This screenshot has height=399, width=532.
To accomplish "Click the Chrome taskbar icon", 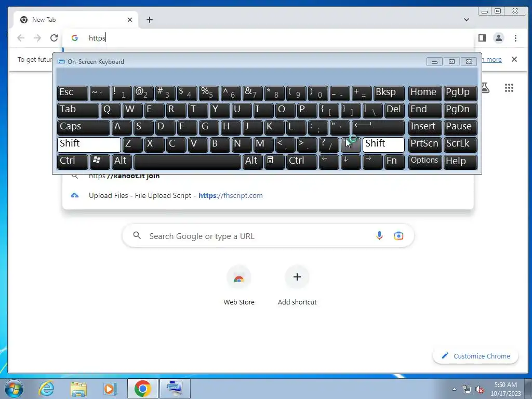I will pyautogui.click(x=142, y=389).
